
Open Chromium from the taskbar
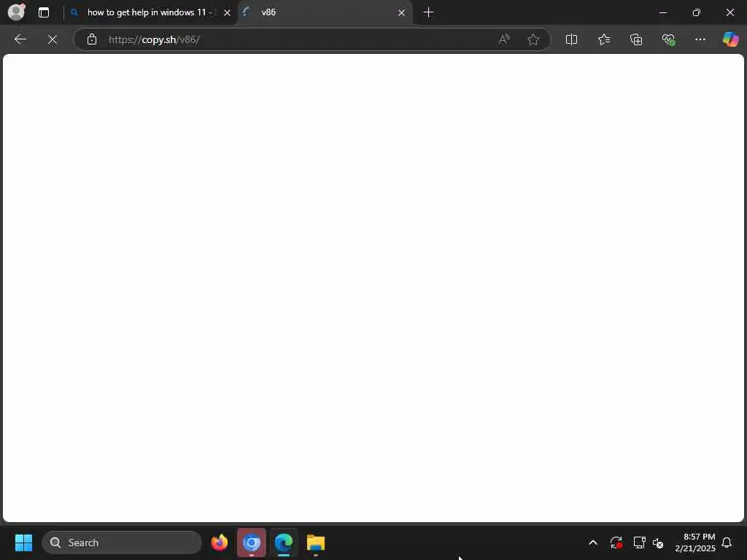pyautogui.click(x=252, y=542)
